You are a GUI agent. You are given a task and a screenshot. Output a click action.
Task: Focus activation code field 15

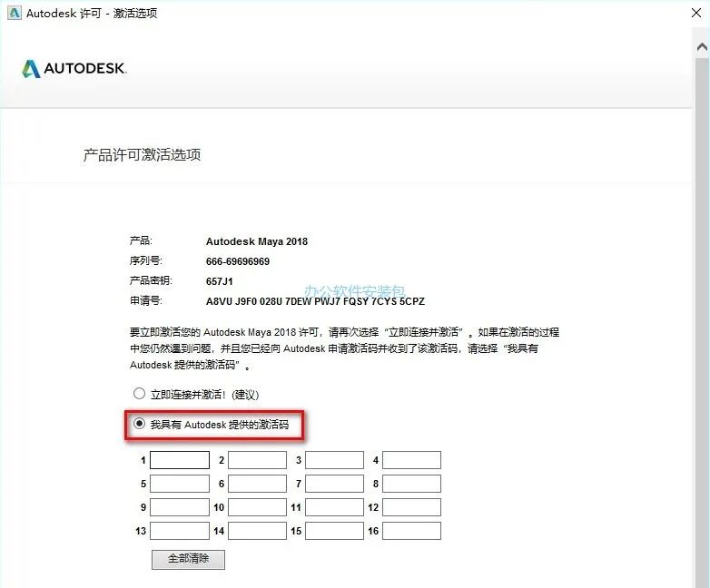coord(334,531)
